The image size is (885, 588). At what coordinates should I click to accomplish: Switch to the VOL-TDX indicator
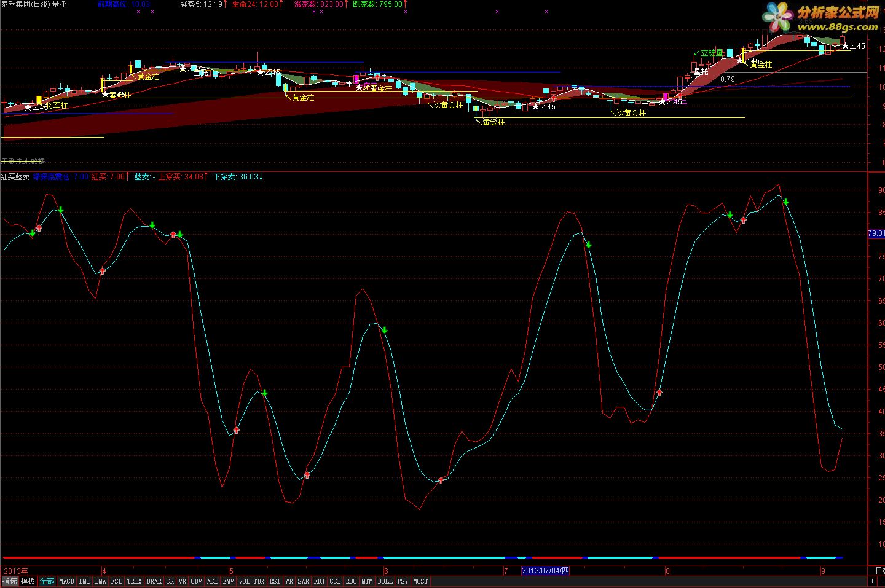coord(251,581)
